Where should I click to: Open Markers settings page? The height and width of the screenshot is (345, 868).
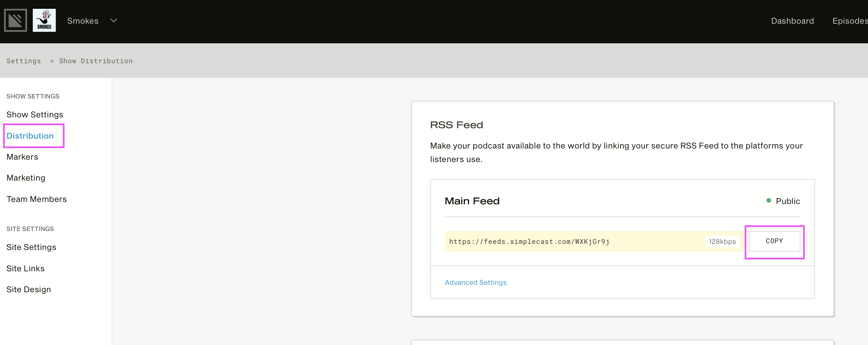tap(22, 157)
